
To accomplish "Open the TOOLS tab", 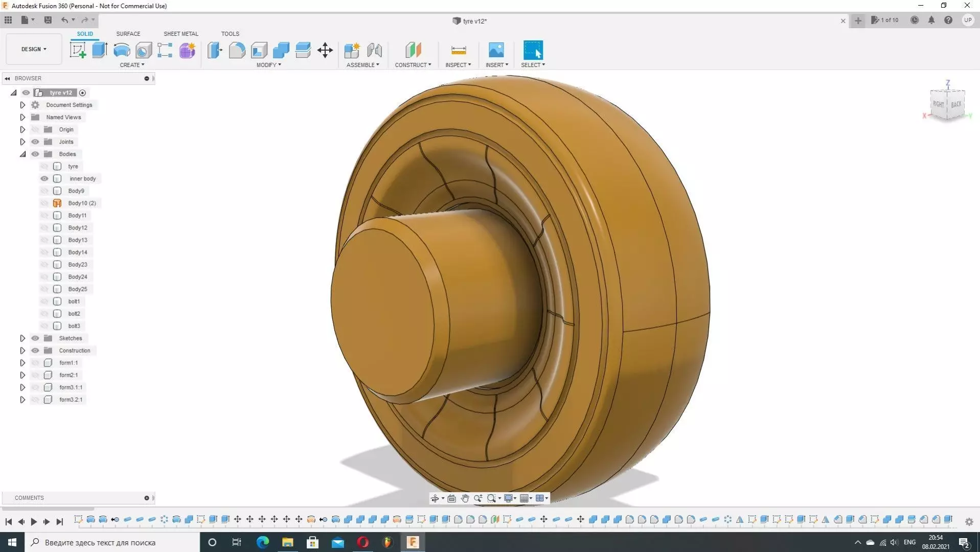I will click(230, 34).
